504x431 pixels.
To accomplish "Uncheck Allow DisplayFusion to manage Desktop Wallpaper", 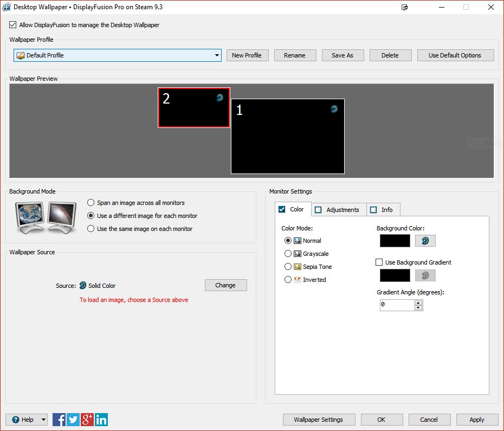I will pyautogui.click(x=13, y=25).
